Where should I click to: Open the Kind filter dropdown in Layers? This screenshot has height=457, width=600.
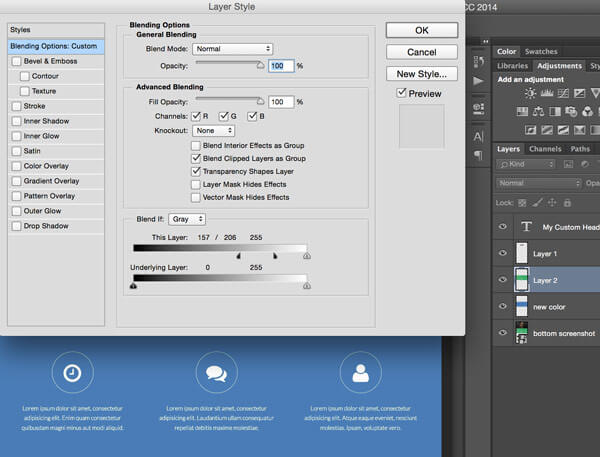526,164
